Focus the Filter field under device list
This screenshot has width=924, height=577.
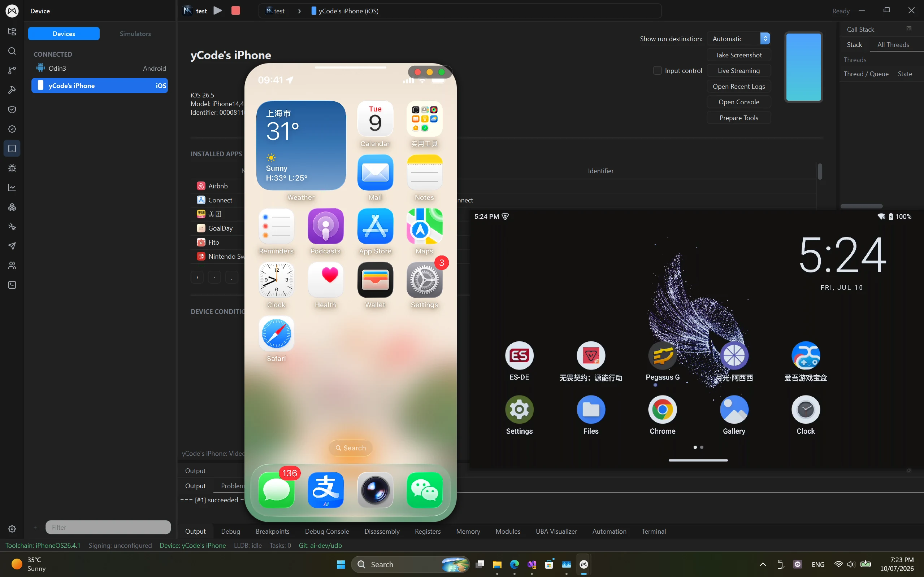[x=108, y=527]
